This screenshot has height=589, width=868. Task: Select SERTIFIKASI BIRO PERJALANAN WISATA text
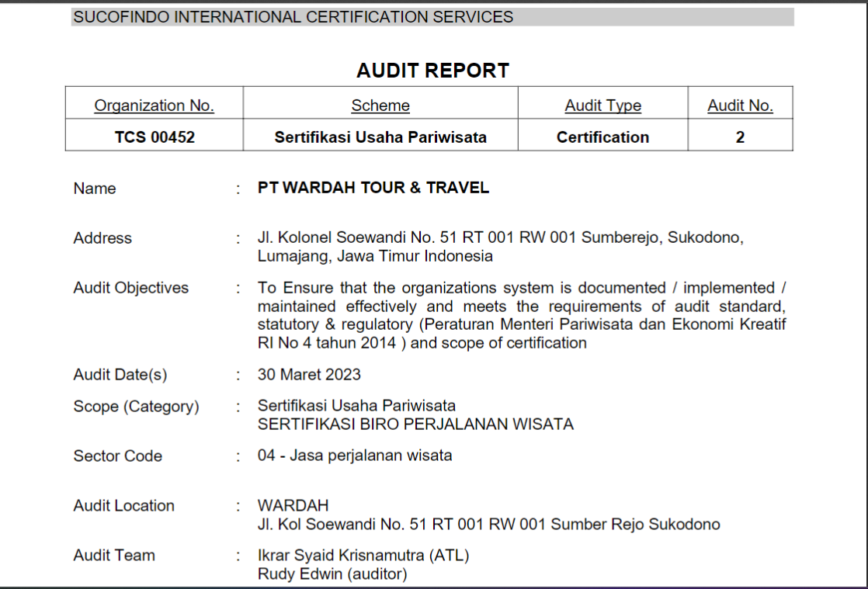pos(415,424)
